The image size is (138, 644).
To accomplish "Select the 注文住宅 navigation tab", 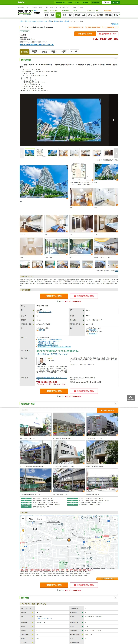I will coord(77,15).
